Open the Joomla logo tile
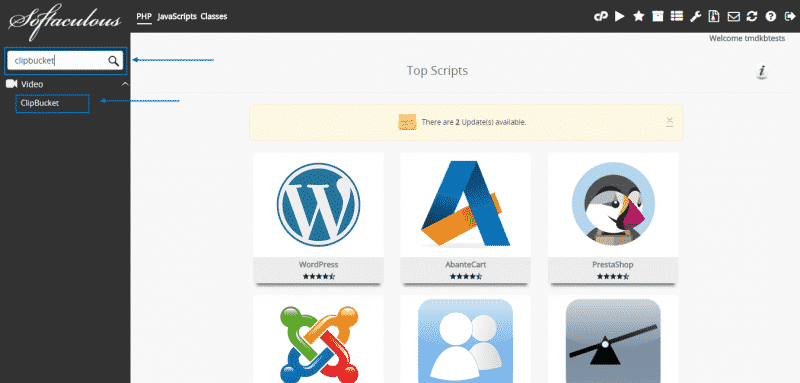 pyautogui.click(x=318, y=340)
